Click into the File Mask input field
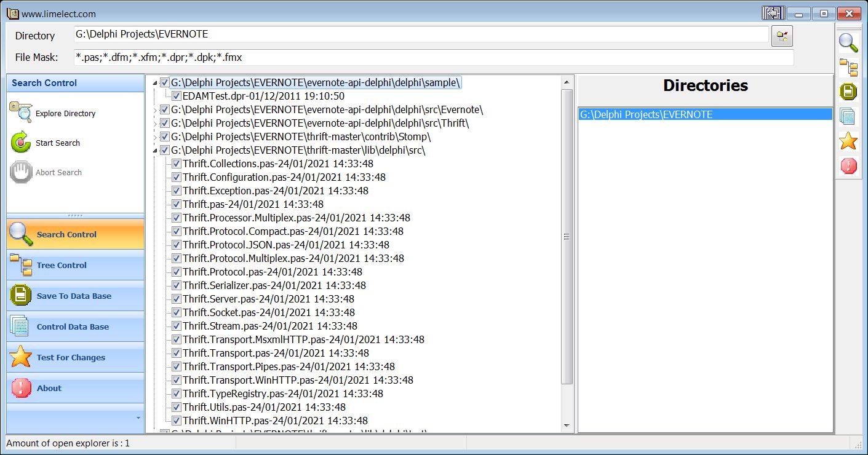 (433, 57)
